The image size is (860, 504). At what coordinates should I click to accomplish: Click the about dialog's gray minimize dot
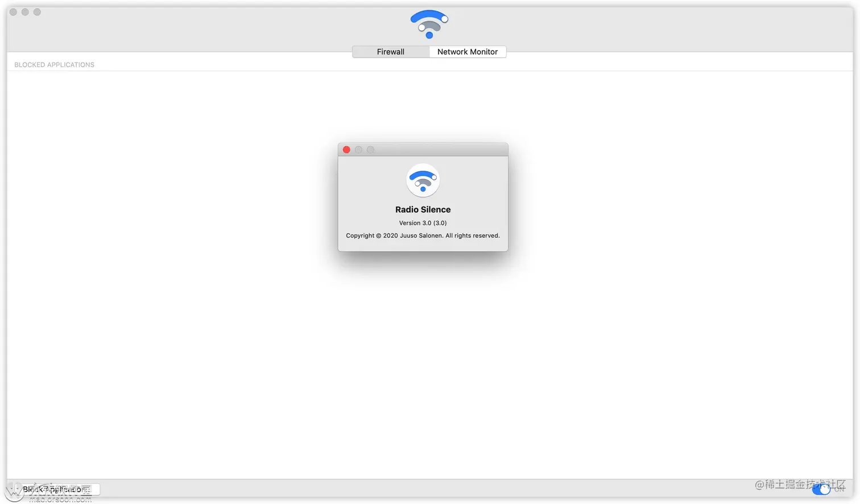358,150
